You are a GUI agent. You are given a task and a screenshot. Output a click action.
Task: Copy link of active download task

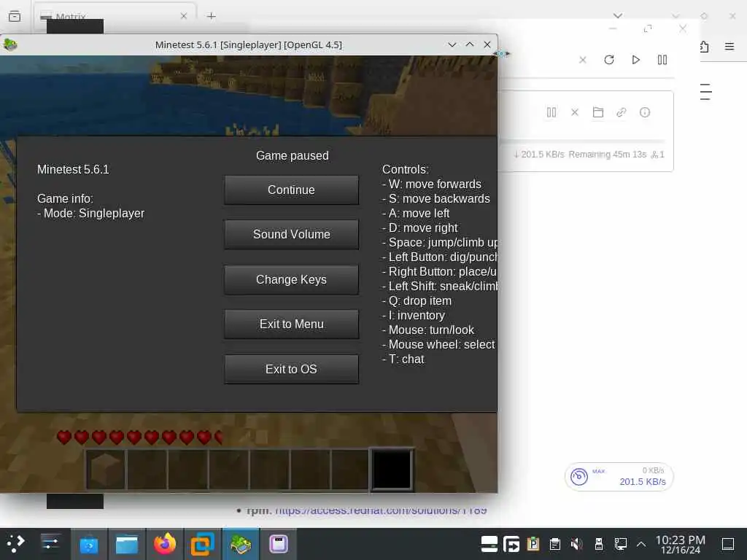622,112
